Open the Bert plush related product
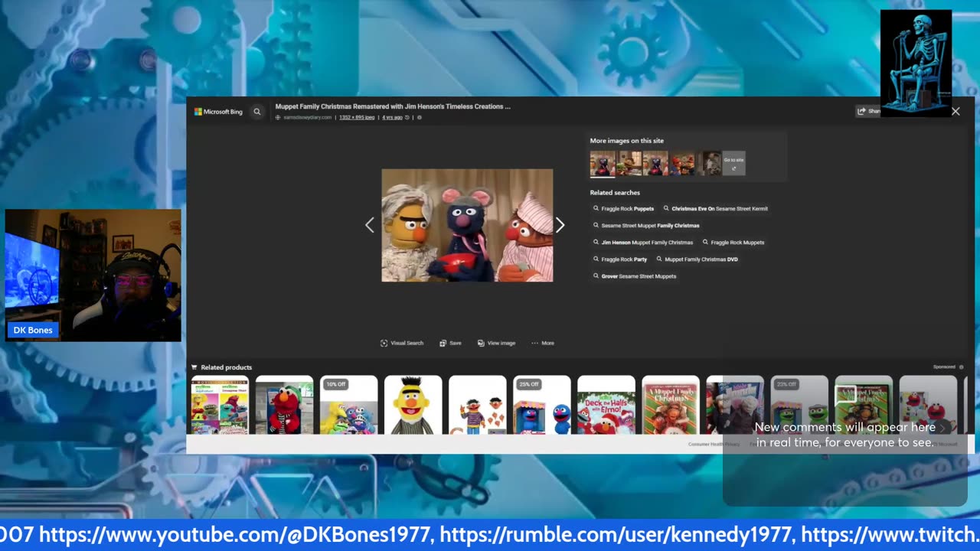The width and height of the screenshot is (980, 551). pyautogui.click(x=413, y=405)
